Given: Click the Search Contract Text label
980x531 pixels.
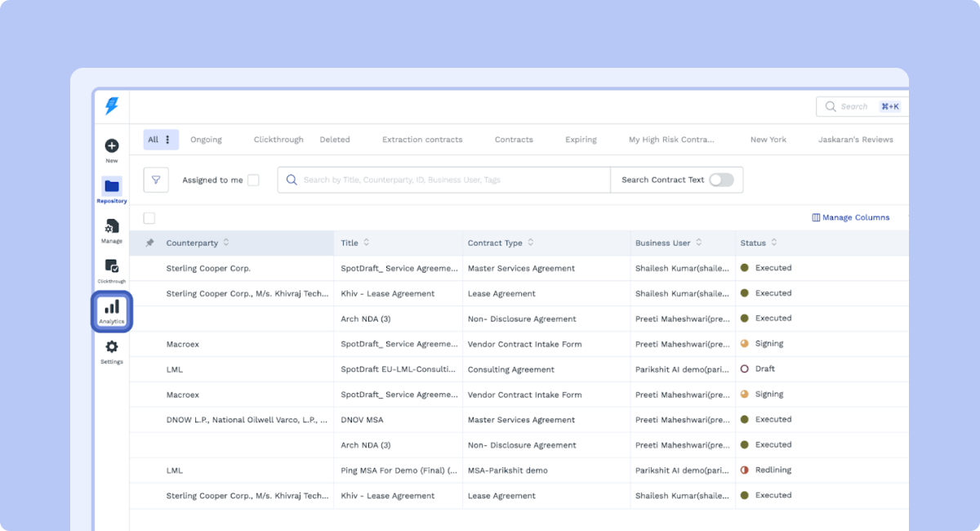Looking at the screenshot, I should tap(662, 180).
